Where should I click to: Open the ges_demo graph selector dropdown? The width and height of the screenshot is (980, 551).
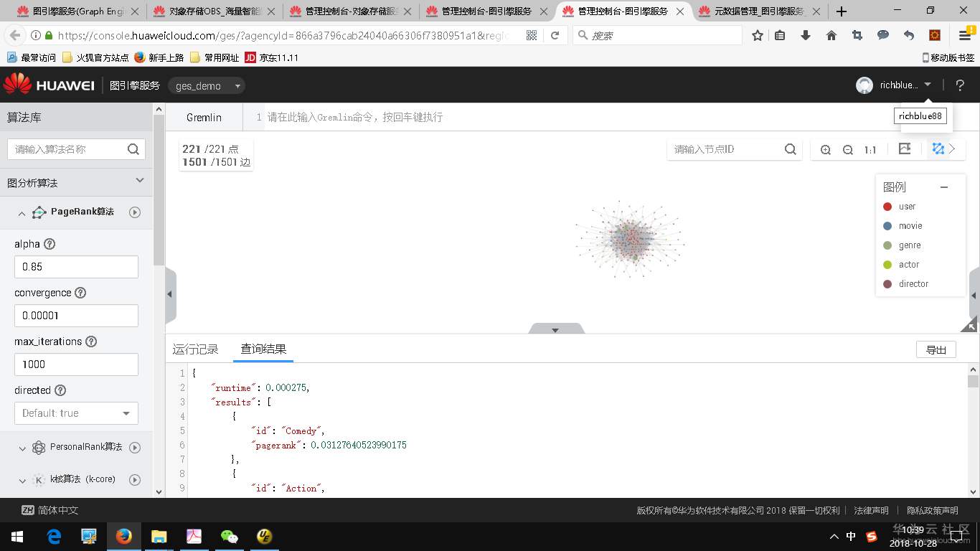click(x=206, y=85)
